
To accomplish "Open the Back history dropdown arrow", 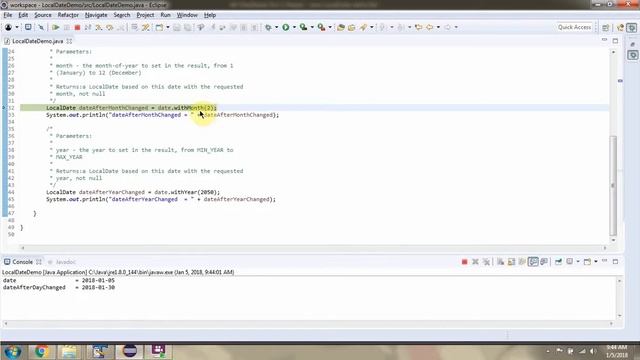I will tap(438, 27).
